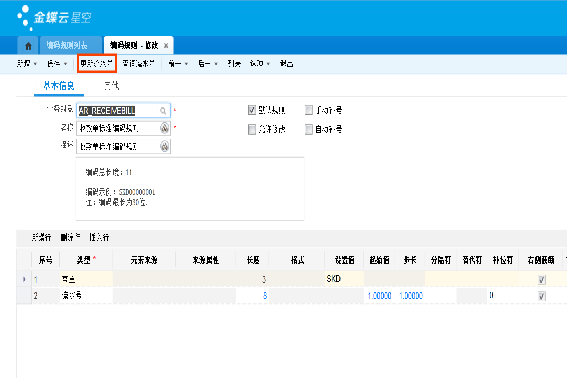The image size is (567, 378).
Task: Click the Type column header
Action: coord(86,260)
